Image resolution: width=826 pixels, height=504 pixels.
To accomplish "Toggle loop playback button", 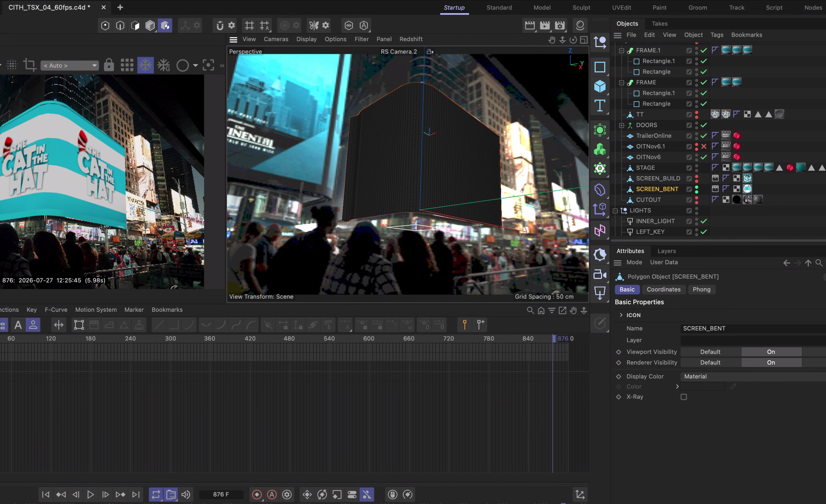I will point(156,494).
